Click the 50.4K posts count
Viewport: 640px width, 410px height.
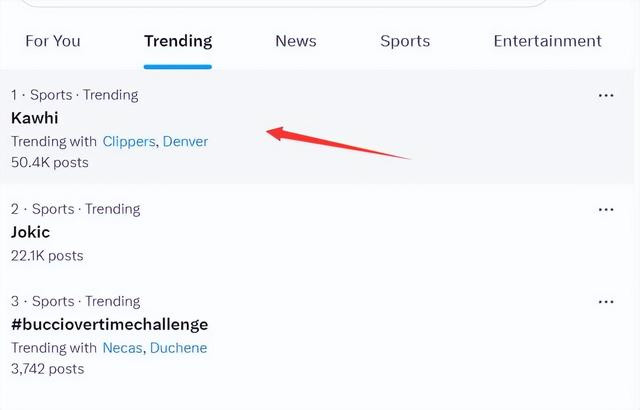click(x=50, y=162)
